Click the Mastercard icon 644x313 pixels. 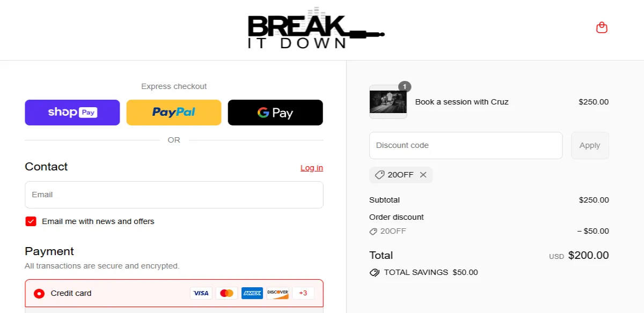pyautogui.click(x=226, y=293)
